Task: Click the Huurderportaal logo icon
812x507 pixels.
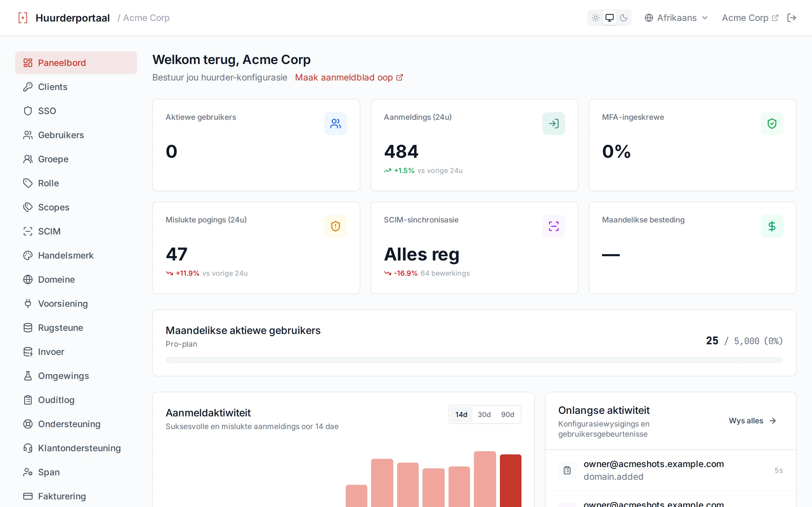Action: [23, 18]
